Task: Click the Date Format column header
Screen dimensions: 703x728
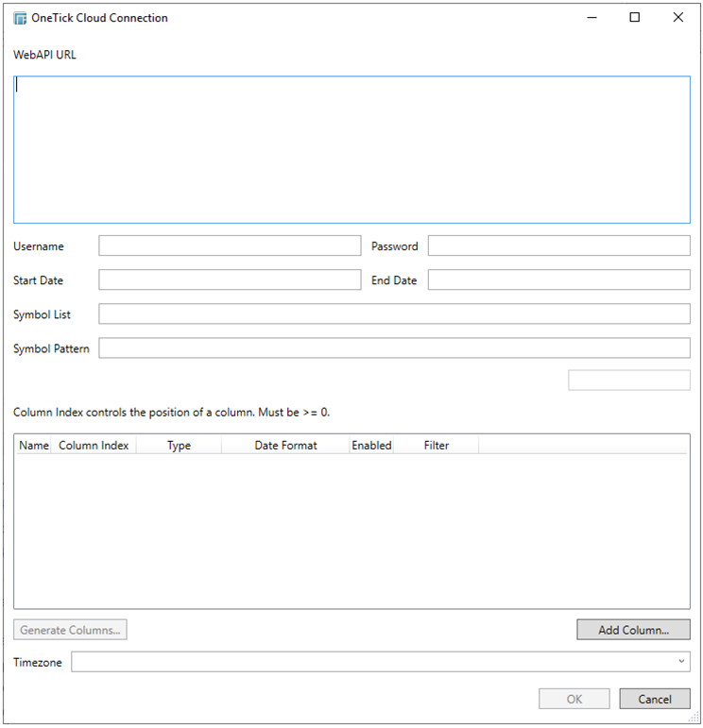Action: pos(285,446)
